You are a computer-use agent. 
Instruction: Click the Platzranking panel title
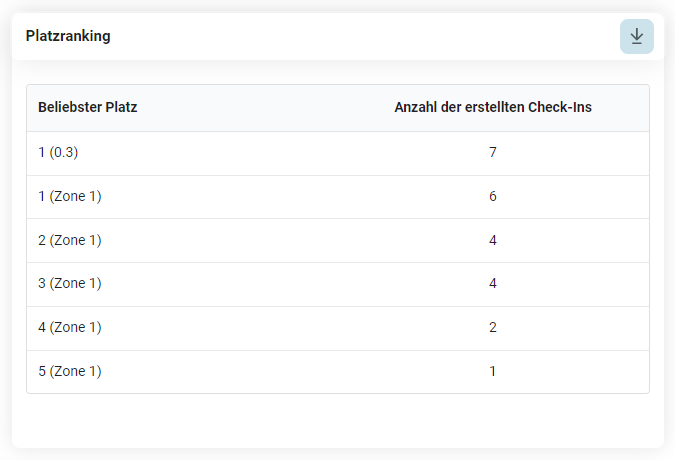pyautogui.click(x=68, y=36)
